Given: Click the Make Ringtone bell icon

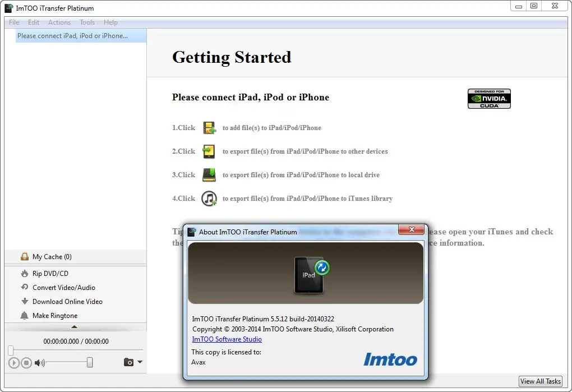Looking at the screenshot, I should pyautogui.click(x=25, y=315).
